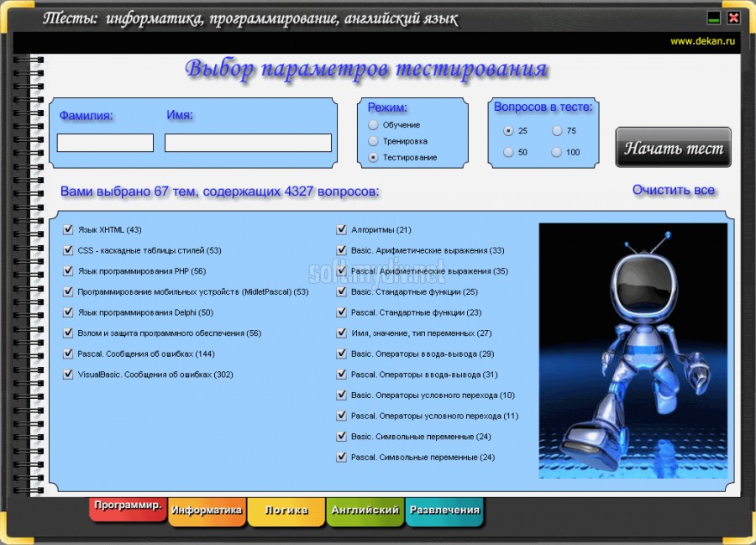The width and height of the screenshot is (756, 545).
Task: Click the Очистить все link
Action: tap(673, 190)
